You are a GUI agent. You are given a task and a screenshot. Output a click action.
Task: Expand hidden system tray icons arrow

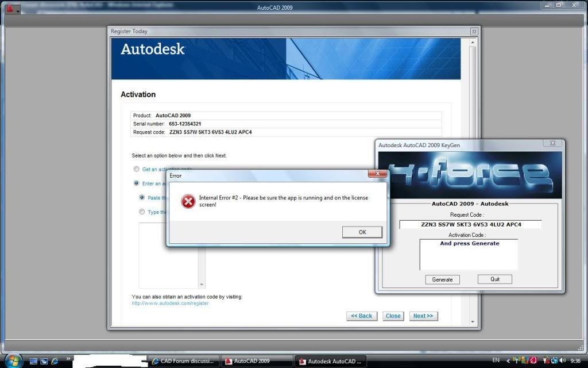tap(508, 361)
